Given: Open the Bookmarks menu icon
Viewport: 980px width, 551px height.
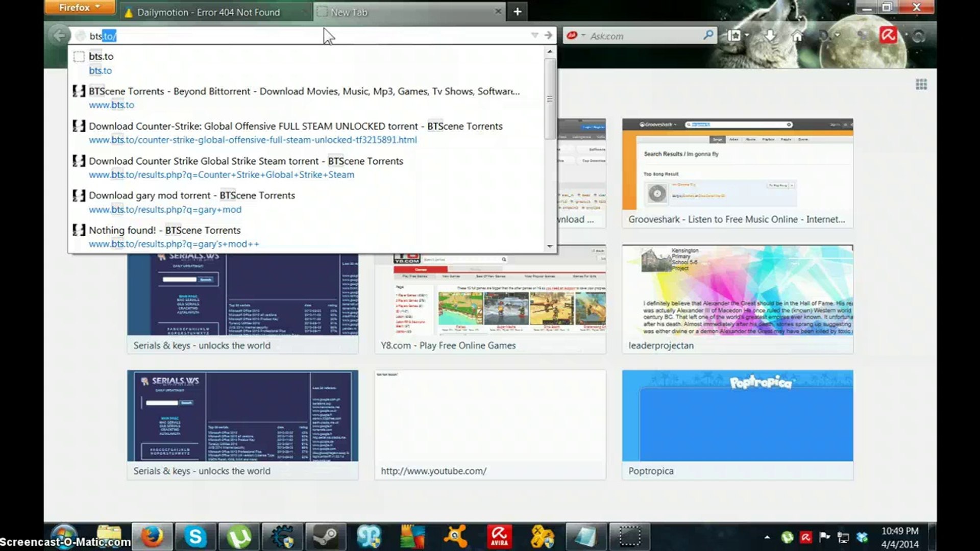Looking at the screenshot, I should point(735,35).
